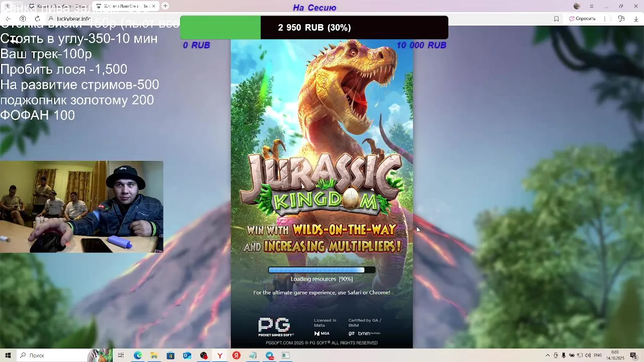Image resolution: width=644 pixels, height=362 pixels.
Task: Open Task View on the taskbar
Action: 121,355
